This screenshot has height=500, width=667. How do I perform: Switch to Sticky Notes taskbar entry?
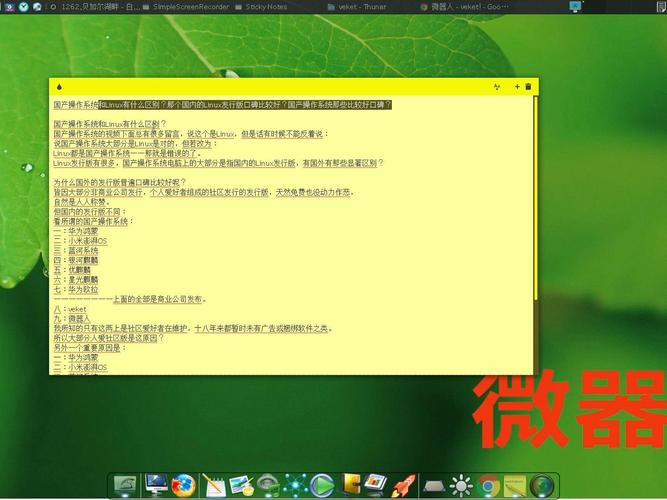point(262,7)
